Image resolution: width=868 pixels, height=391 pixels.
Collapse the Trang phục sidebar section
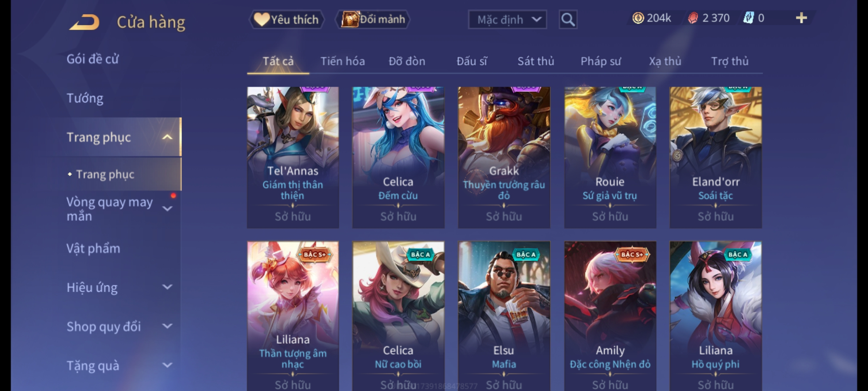coord(167,137)
